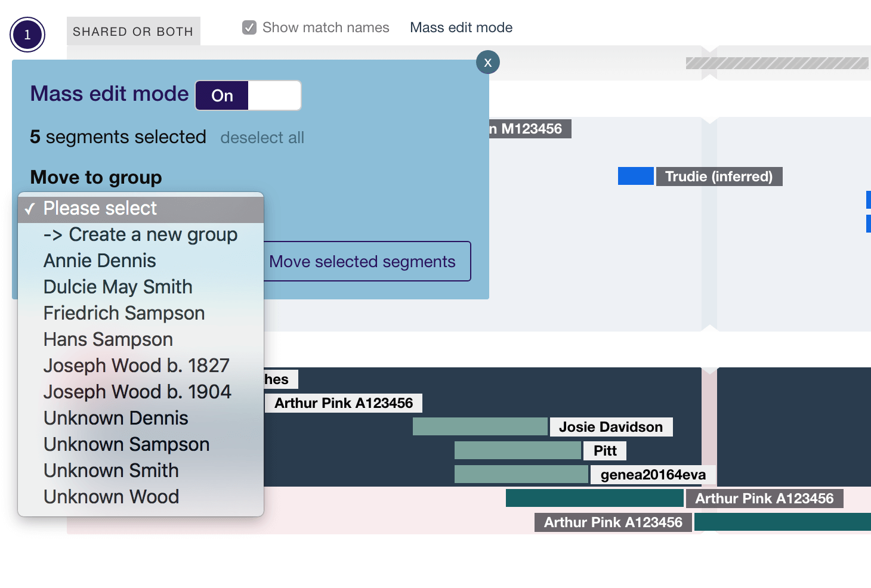Click the deselect all link

[x=262, y=138]
